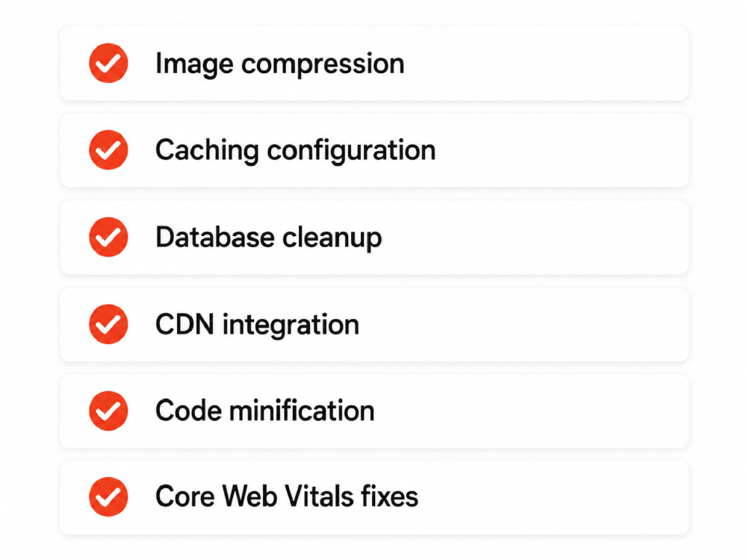Select the CDN integration text

(257, 326)
